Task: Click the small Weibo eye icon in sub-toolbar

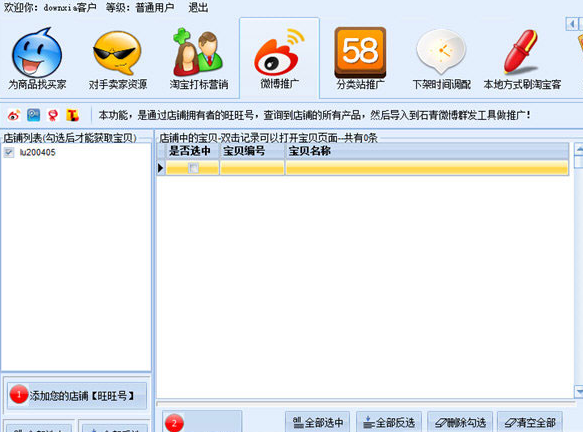Action: (x=14, y=115)
